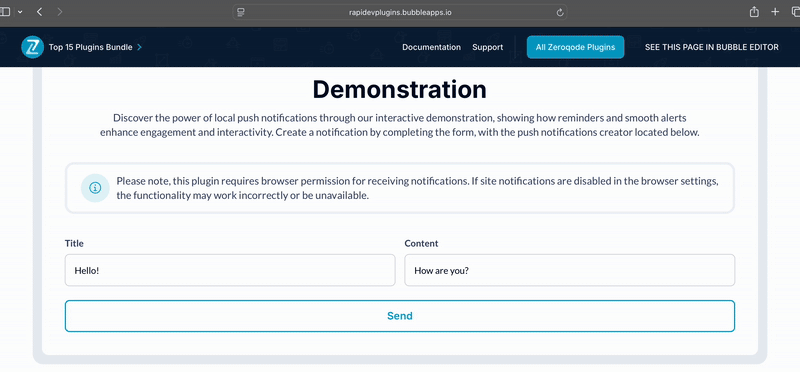Expand Top 15 Plugins Bundle chevron

140,47
